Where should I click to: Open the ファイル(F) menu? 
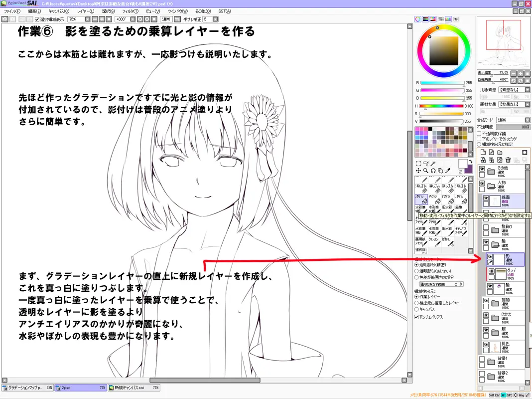click(12, 11)
